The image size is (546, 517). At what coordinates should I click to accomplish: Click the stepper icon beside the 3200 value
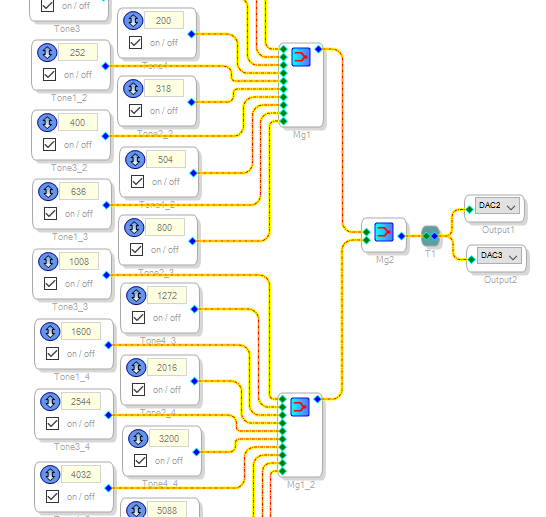pyautogui.click(x=138, y=438)
